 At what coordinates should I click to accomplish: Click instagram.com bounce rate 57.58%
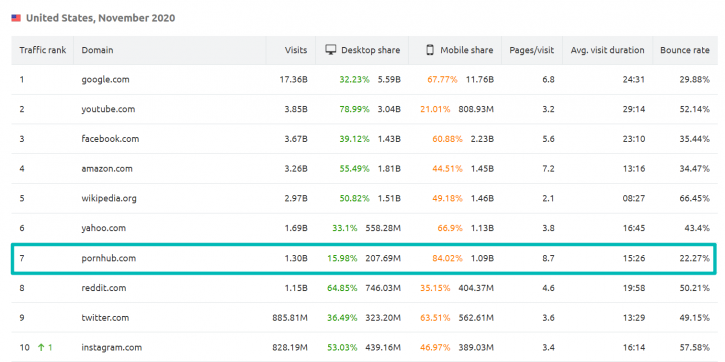click(694, 347)
